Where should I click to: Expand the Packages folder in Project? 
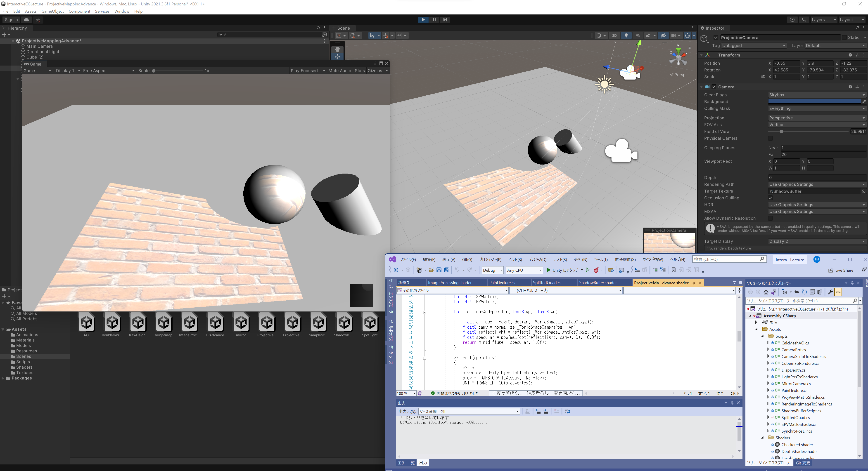(x=3, y=378)
